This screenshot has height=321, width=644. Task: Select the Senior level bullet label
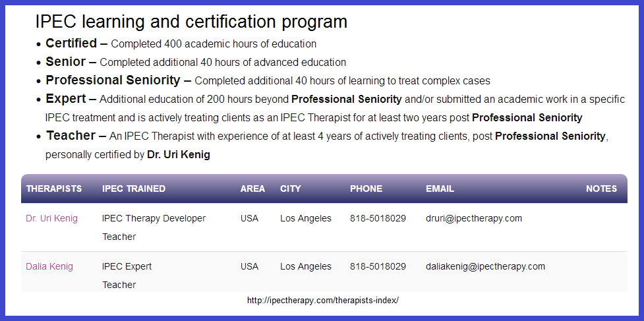tap(65, 62)
